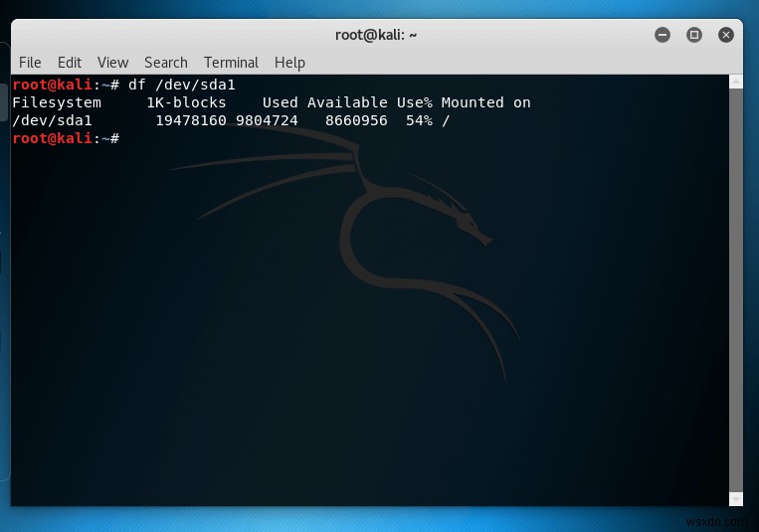Image resolution: width=759 pixels, height=532 pixels.
Task: Open the Edit menu
Action: pos(70,63)
